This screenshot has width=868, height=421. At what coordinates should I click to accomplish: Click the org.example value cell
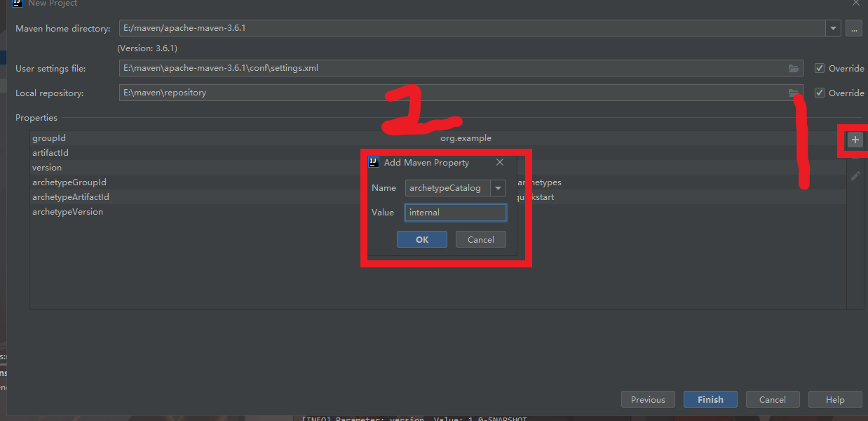(466, 138)
